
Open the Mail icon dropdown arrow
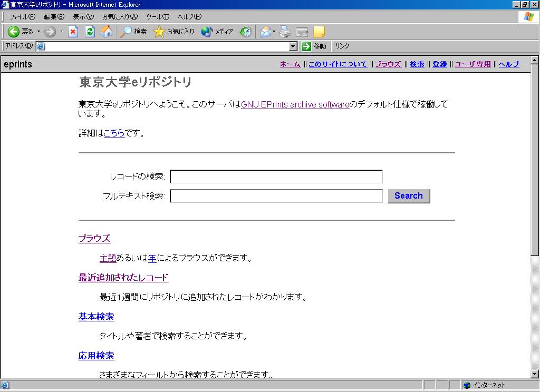coord(274,32)
